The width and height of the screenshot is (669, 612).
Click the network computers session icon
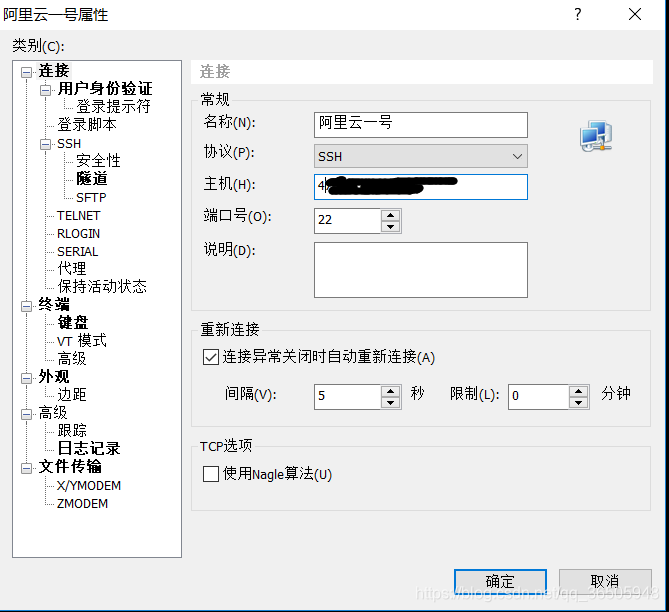point(596,136)
